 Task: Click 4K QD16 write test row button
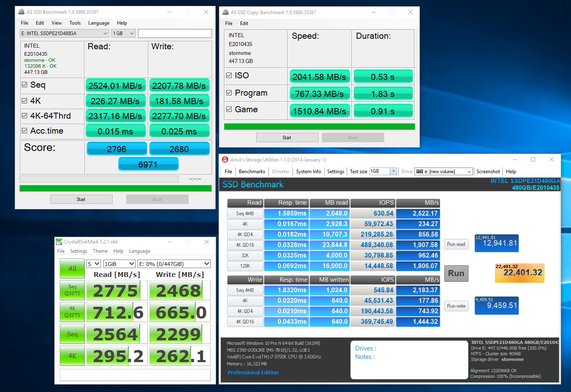click(x=245, y=322)
